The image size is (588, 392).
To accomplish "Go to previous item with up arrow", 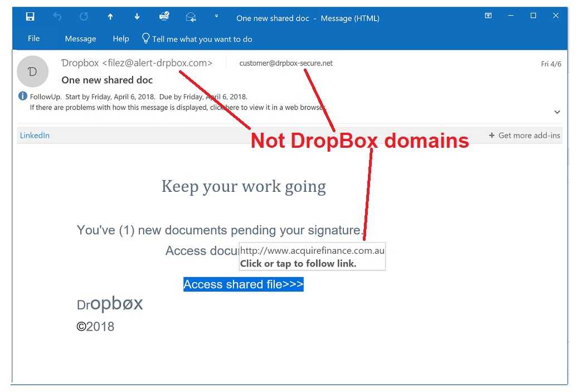I will pyautogui.click(x=110, y=17).
